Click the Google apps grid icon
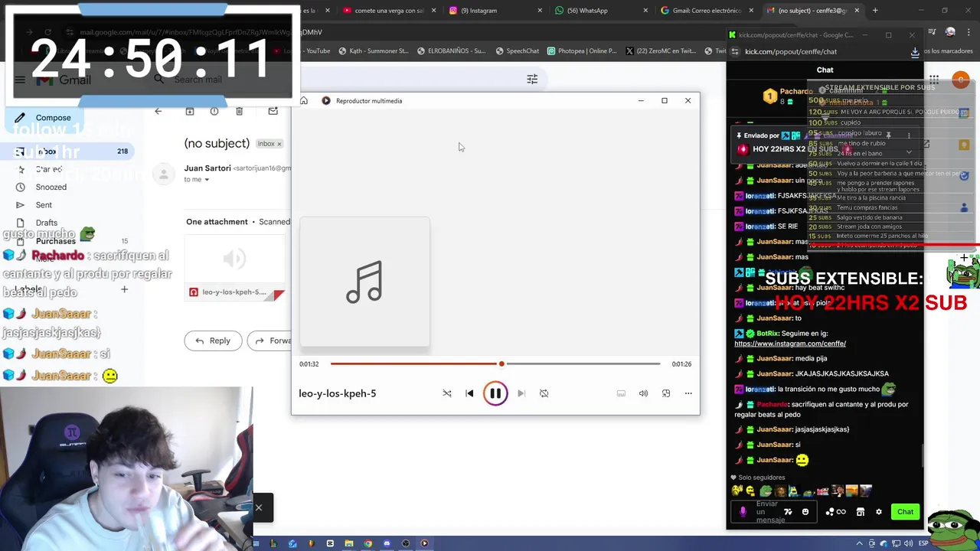980x551 pixels. pyautogui.click(x=934, y=80)
